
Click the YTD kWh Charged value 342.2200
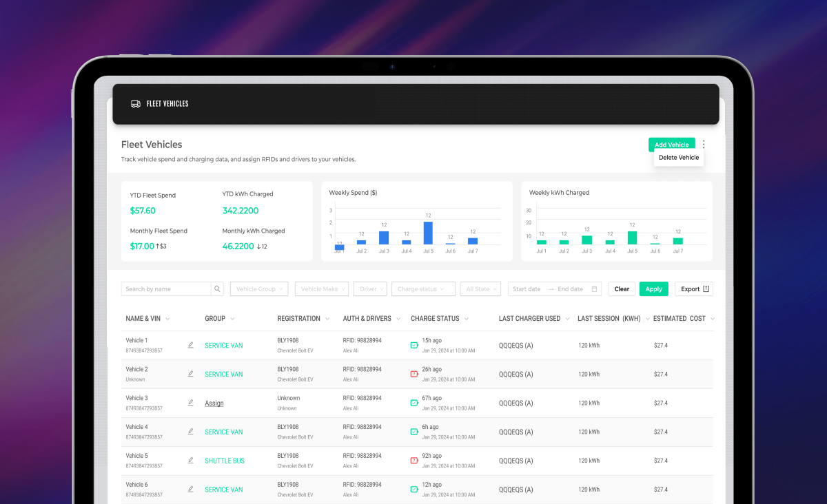tap(241, 211)
